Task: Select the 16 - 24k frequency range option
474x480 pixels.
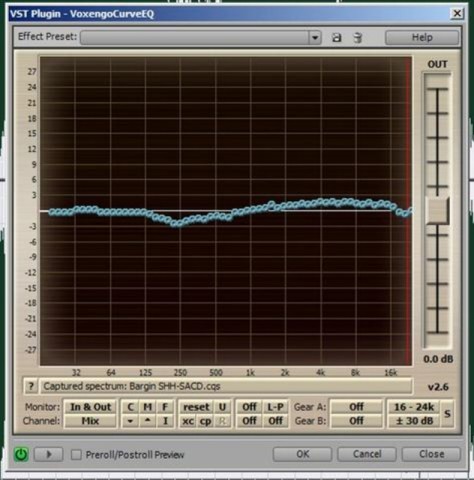Action: (414, 407)
